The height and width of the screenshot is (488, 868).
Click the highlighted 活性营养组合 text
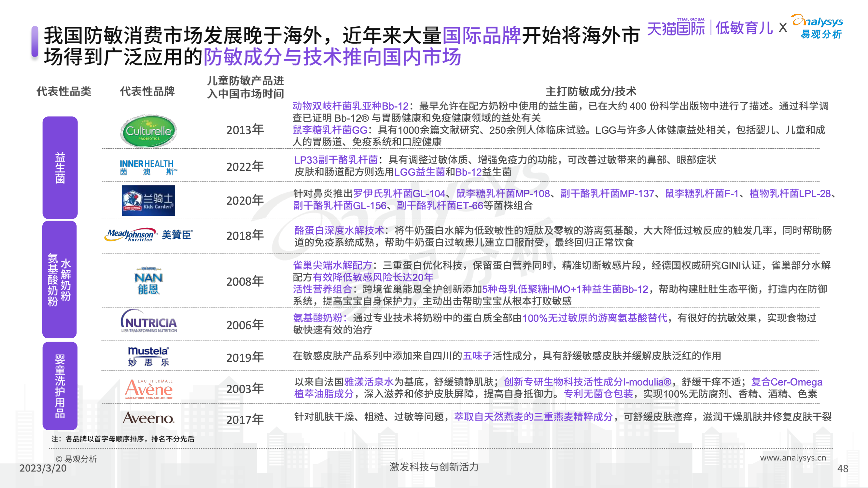coord(322,289)
